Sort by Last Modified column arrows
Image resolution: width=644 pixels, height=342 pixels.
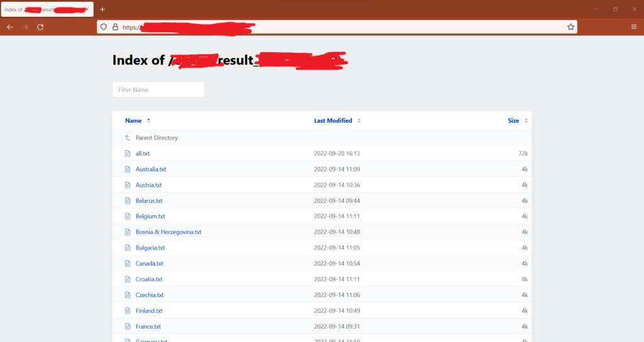(x=359, y=121)
